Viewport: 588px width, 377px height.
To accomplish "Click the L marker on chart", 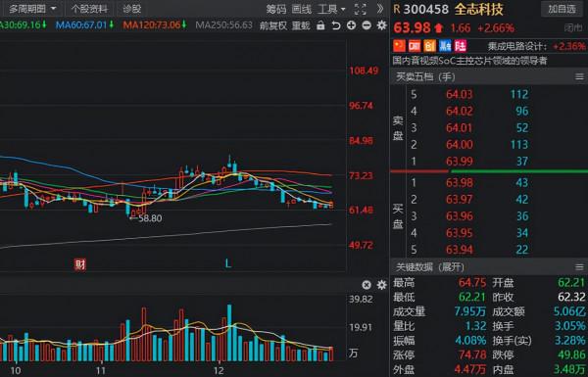I will click(227, 263).
